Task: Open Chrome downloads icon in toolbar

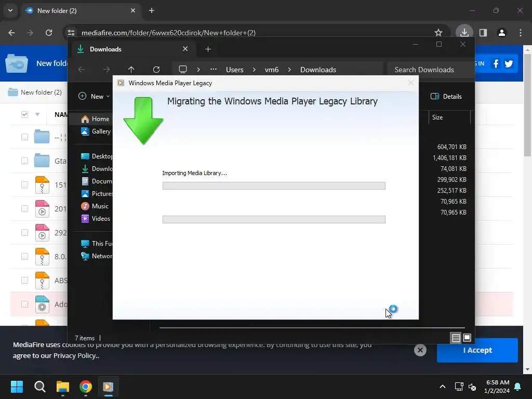Action: coord(464,33)
